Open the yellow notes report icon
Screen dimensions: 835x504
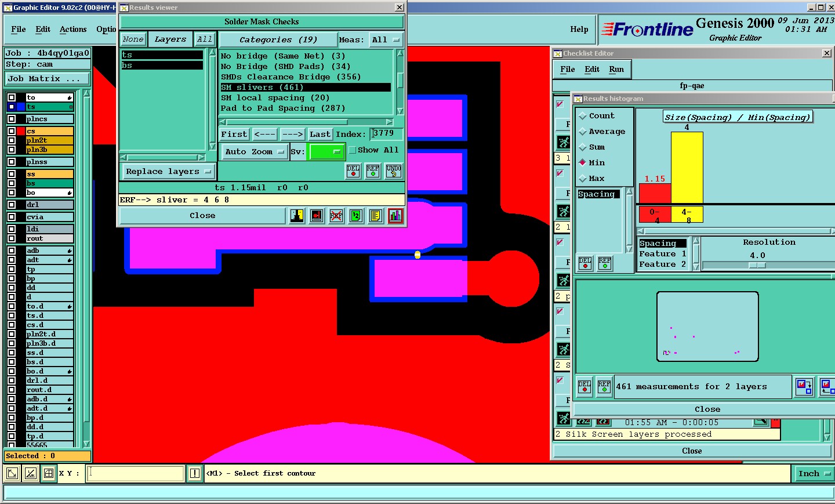[376, 216]
